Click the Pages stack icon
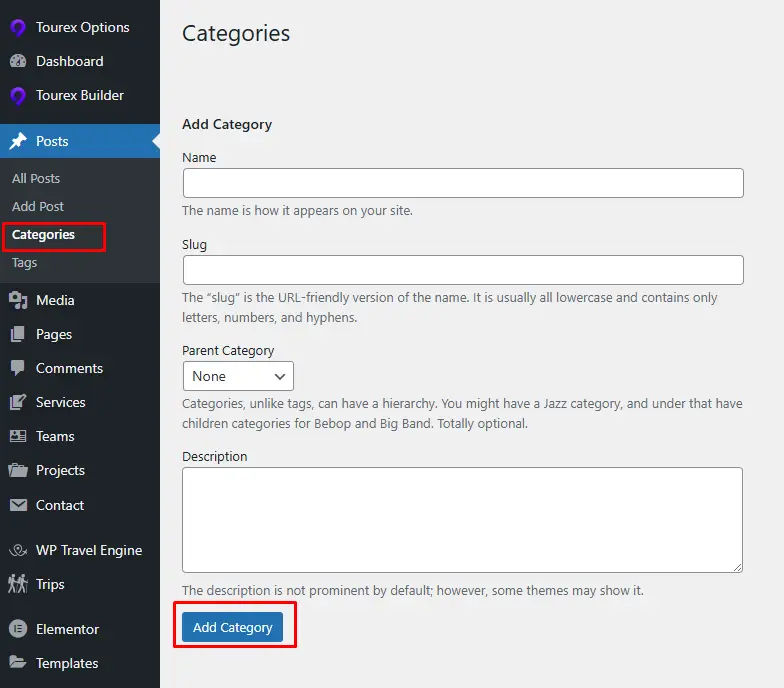The width and height of the screenshot is (784, 688). [18, 334]
